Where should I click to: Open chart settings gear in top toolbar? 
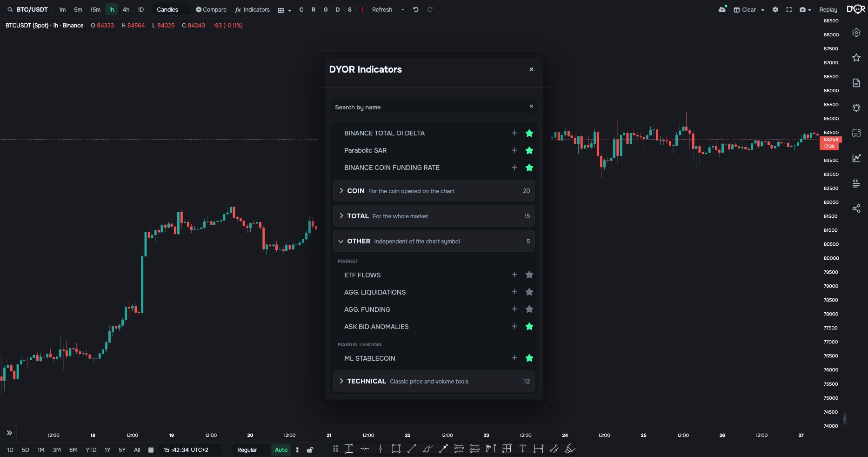[775, 9]
